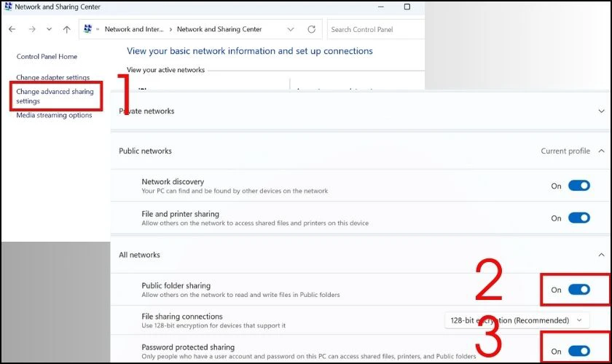Click the Network and Sharing Center title icon
Screen dimensions: 612x364
tap(8, 7)
